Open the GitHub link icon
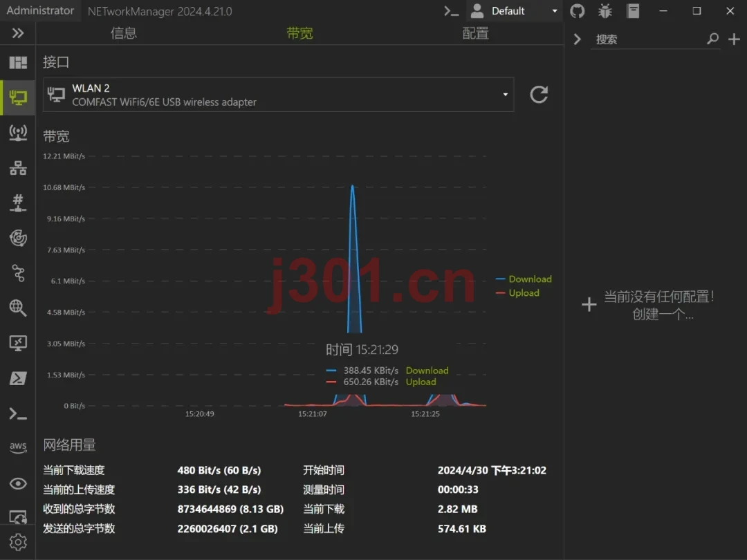 [578, 10]
